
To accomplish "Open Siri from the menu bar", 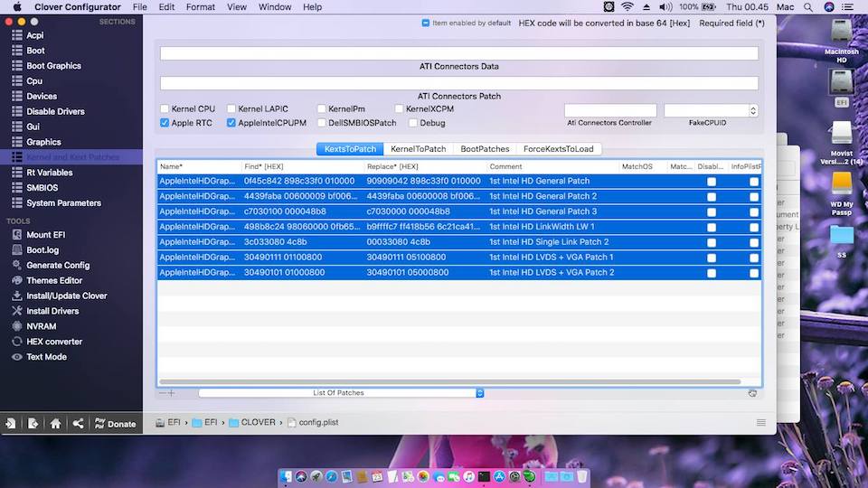I will click(829, 7).
